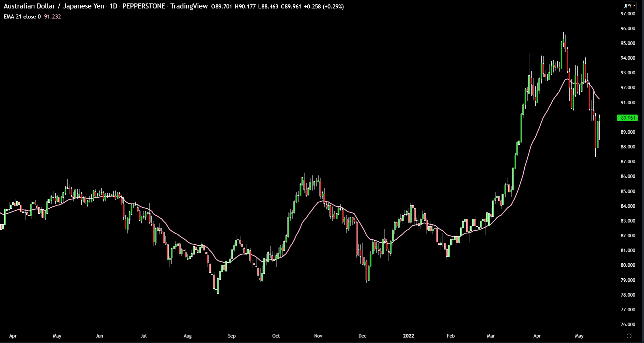The image size is (644, 343).
Task: Click the 97.000 price axis label
Action: pos(628,14)
